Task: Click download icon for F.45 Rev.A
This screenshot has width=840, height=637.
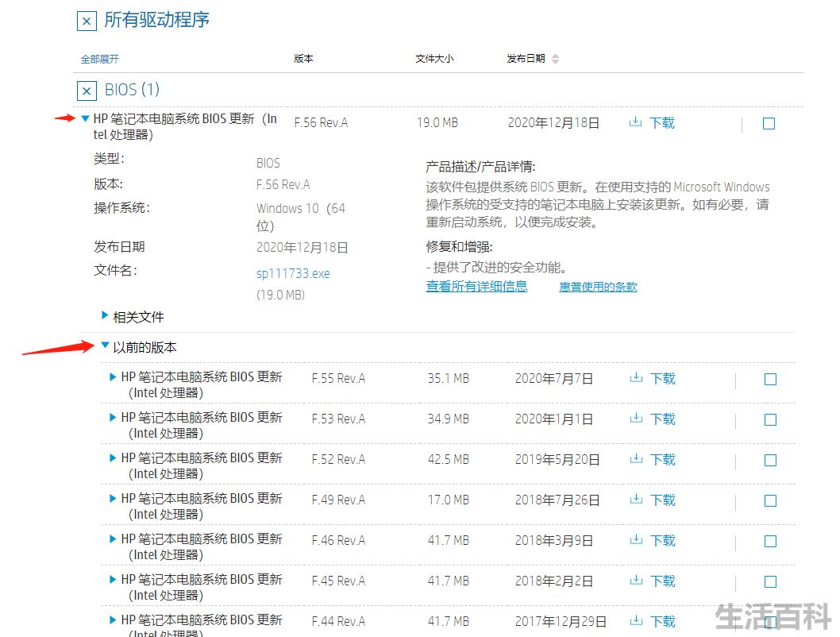Action: (x=636, y=581)
